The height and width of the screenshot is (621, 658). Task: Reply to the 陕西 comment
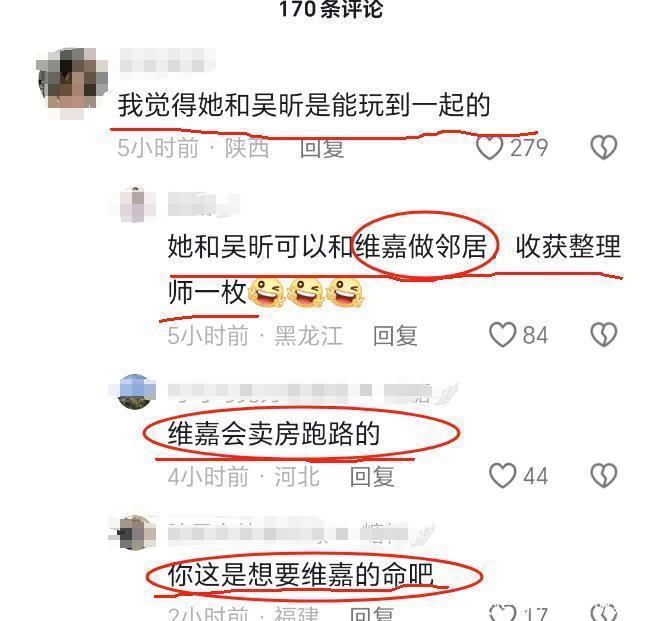(322, 148)
